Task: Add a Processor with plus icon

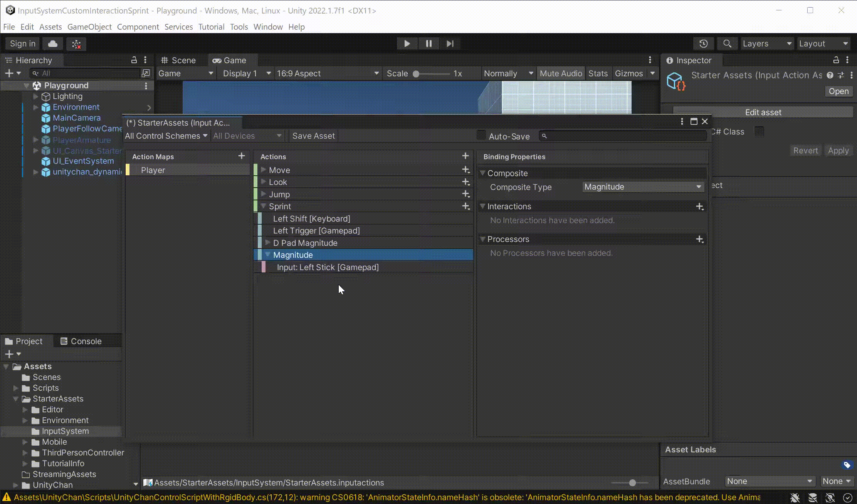Action: [700, 239]
